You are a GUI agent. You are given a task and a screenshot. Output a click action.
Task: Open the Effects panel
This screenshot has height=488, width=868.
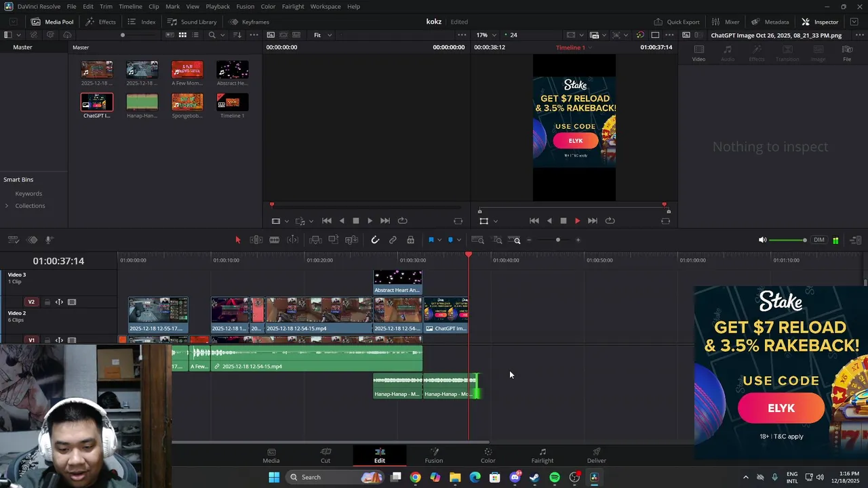click(x=100, y=22)
